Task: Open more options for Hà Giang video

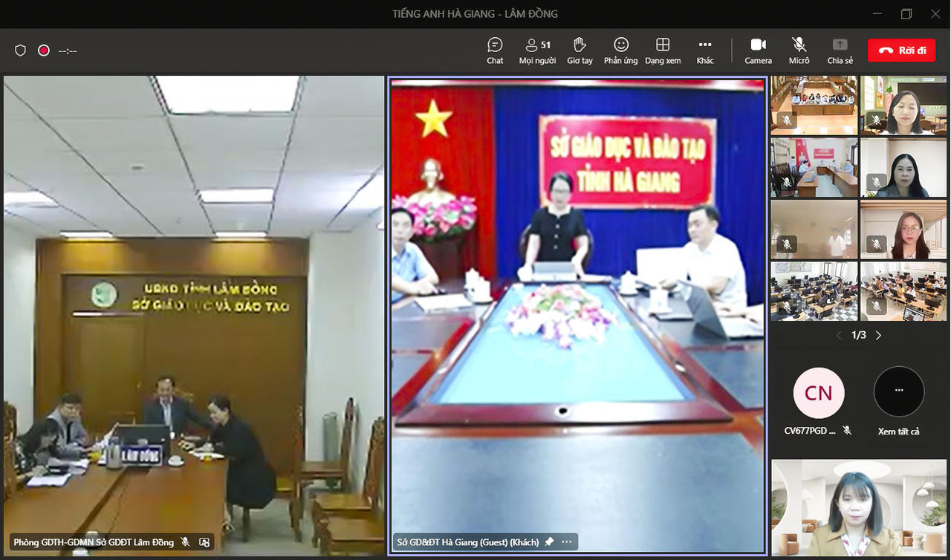Action: (567, 542)
